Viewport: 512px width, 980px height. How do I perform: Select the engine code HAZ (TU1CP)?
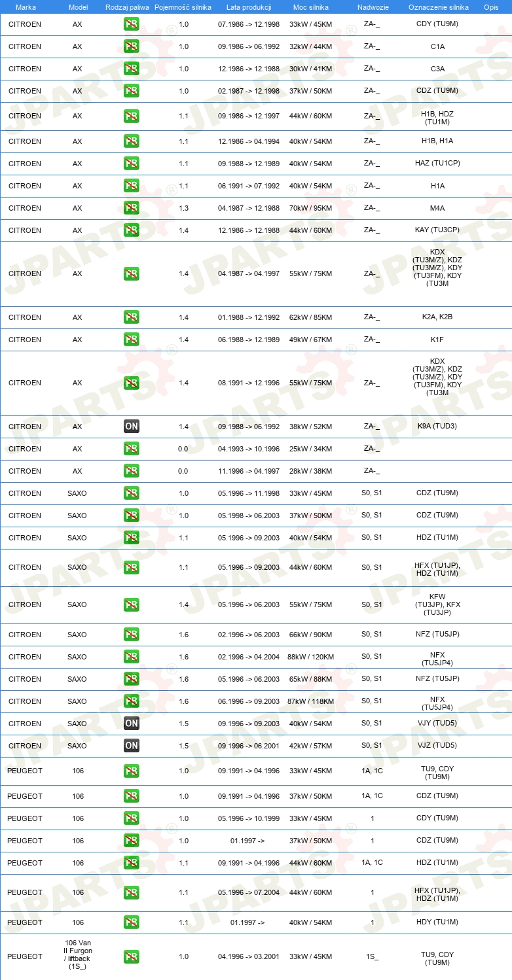[437, 164]
